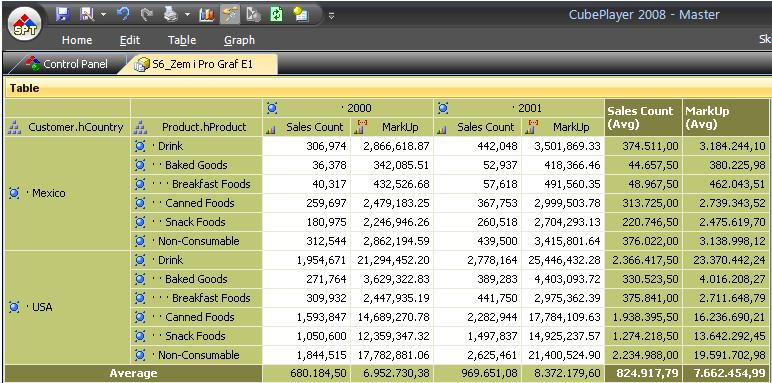The image size is (772, 383).
Task: Click the Customer.hCountry dimension header
Action: click(x=67, y=127)
